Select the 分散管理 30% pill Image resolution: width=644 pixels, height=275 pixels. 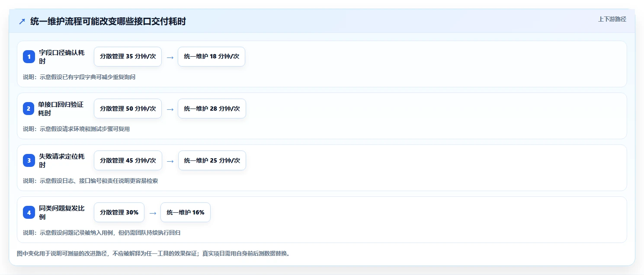pos(119,212)
